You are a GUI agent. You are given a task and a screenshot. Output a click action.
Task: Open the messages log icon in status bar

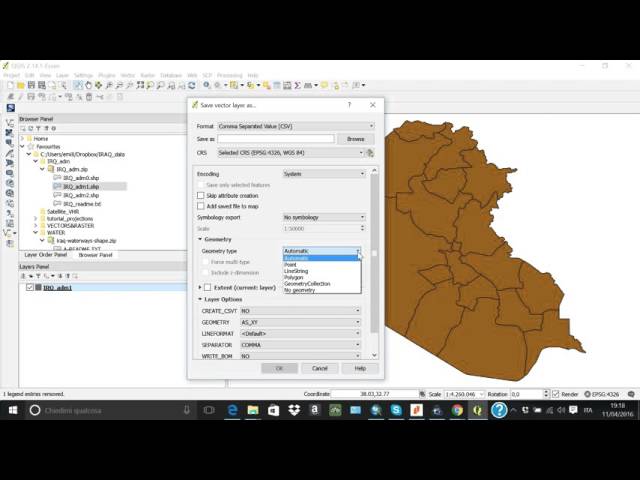[x=631, y=394]
